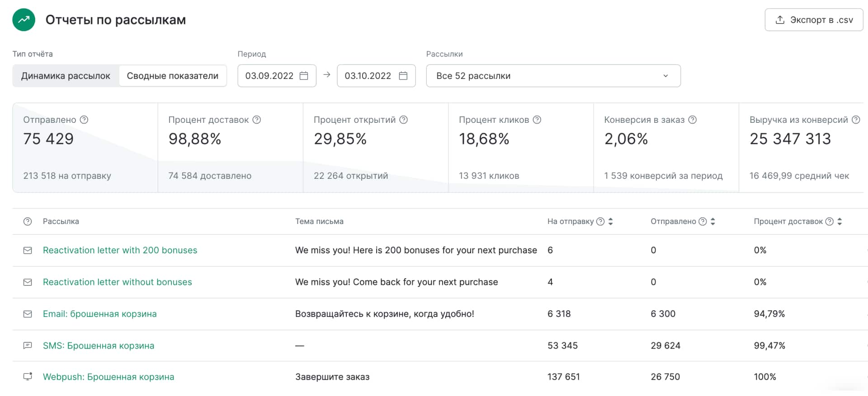Switch to Динамика рассылок report type

(x=66, y=76)
